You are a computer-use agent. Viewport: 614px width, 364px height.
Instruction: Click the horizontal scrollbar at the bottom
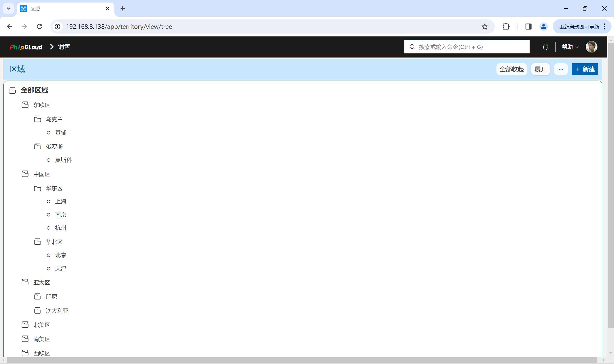pos(301,360)
